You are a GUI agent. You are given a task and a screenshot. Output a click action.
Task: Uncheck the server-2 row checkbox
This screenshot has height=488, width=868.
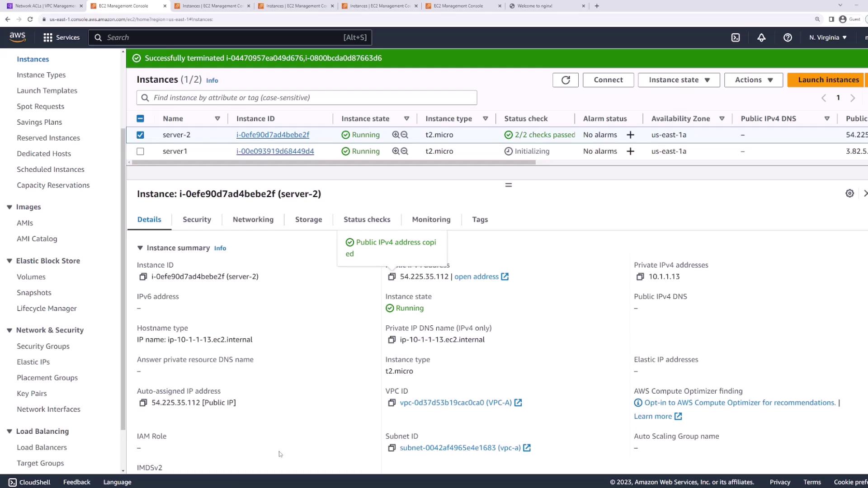point(140,135)
